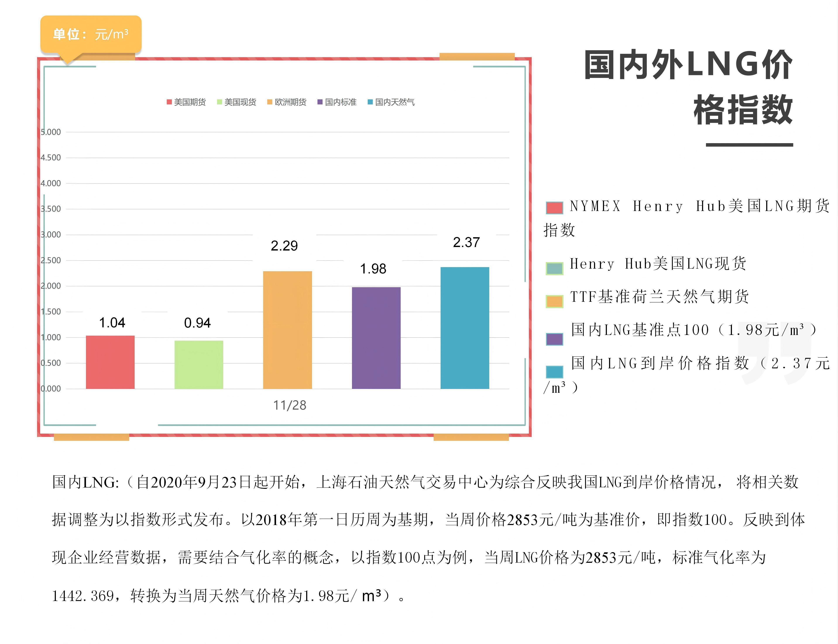Click the purple bar valued 1.98
The width and height of the screenshot is (838, 644).
click(376, 338)
